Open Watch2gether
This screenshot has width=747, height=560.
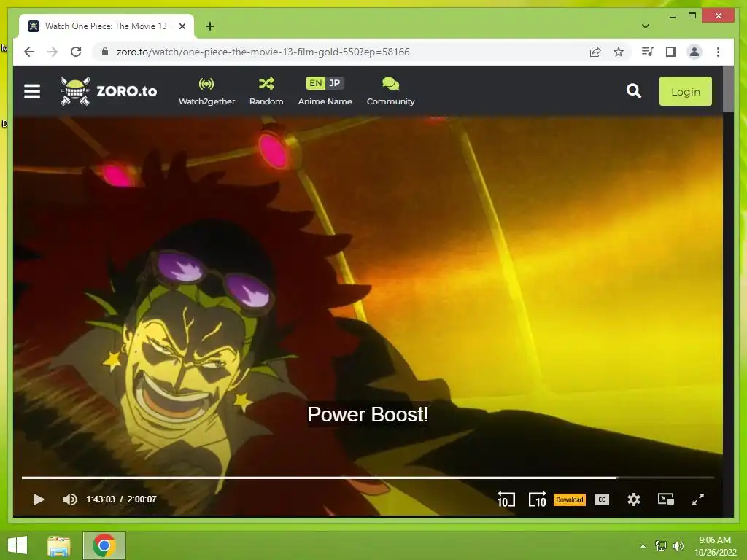[206, 91]
